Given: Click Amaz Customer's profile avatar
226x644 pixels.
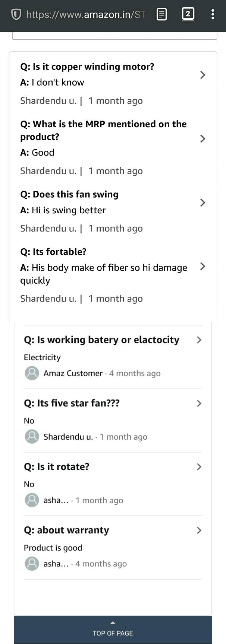Looking at the screenshot, I should [x=32, y=373].
